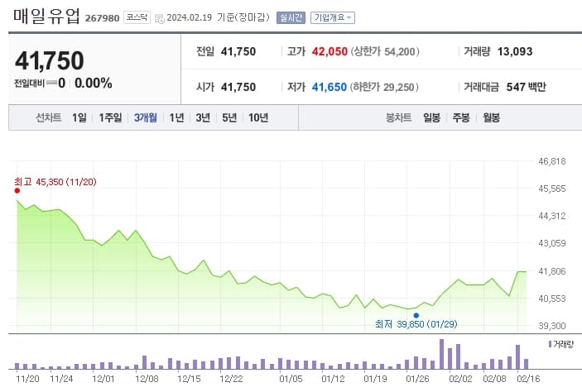Click the 상한가 54,200 text

[x=385, y=51]
